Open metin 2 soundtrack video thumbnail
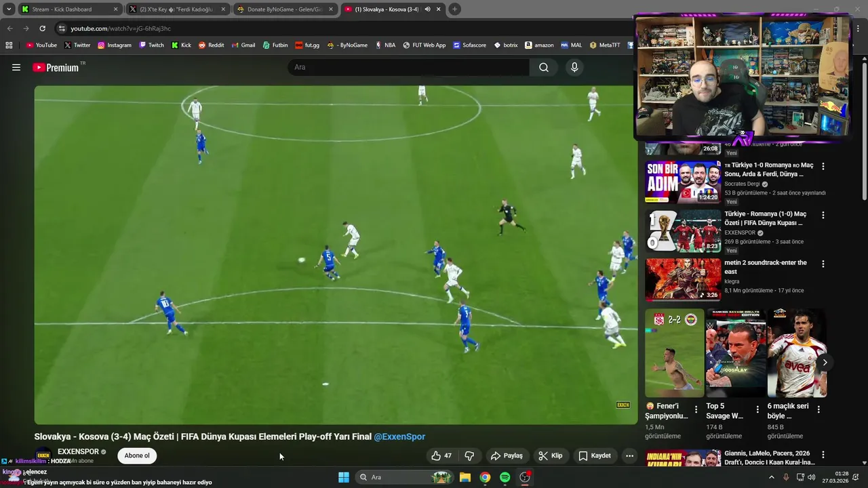 click(x=683, y=279)
